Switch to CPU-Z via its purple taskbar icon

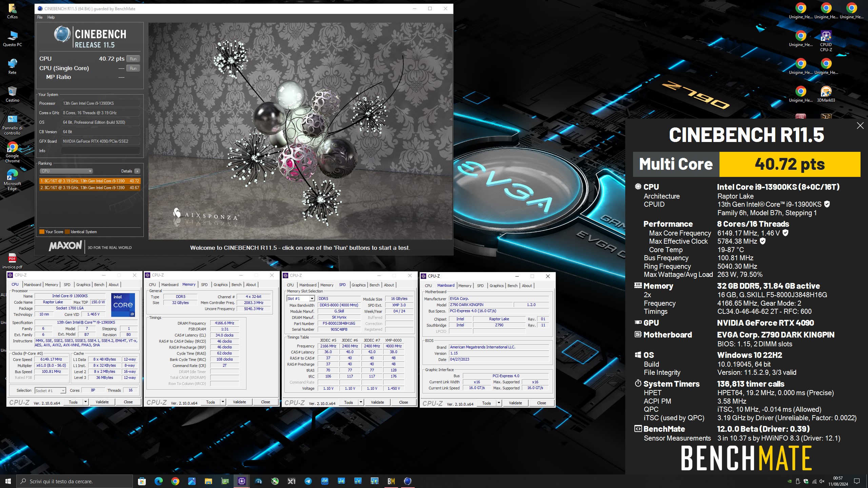(241, 481)
